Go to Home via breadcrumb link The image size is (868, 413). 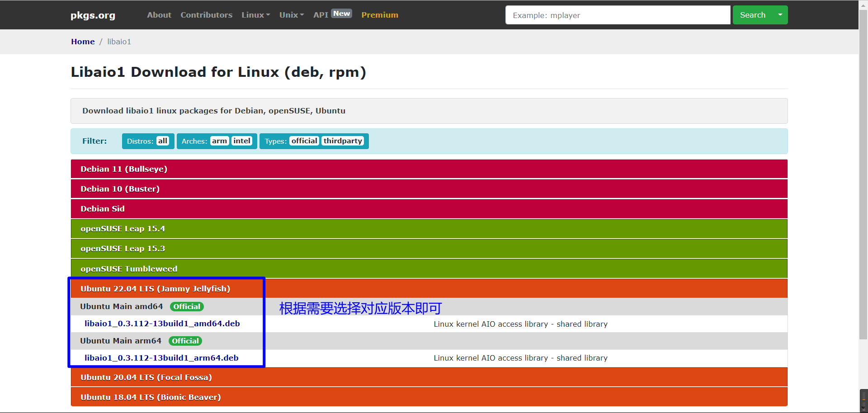(x=83, y=41)
